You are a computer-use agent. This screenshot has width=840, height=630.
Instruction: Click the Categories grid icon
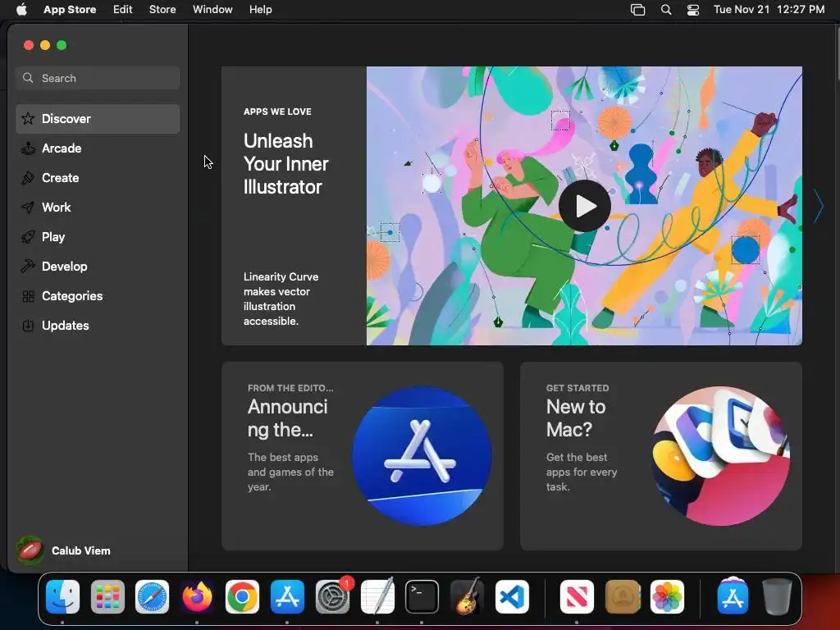pos(28,295)
